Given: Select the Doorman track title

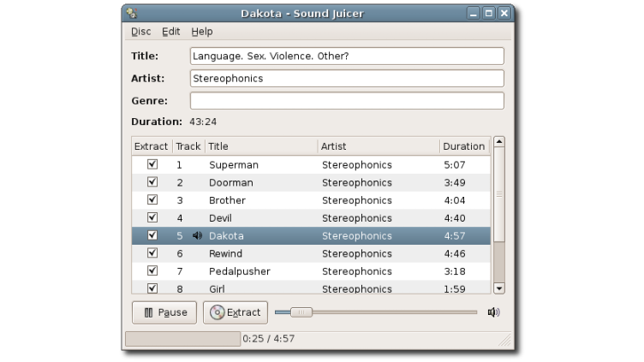Looking at the screenshot, I should tap(231, 182).
